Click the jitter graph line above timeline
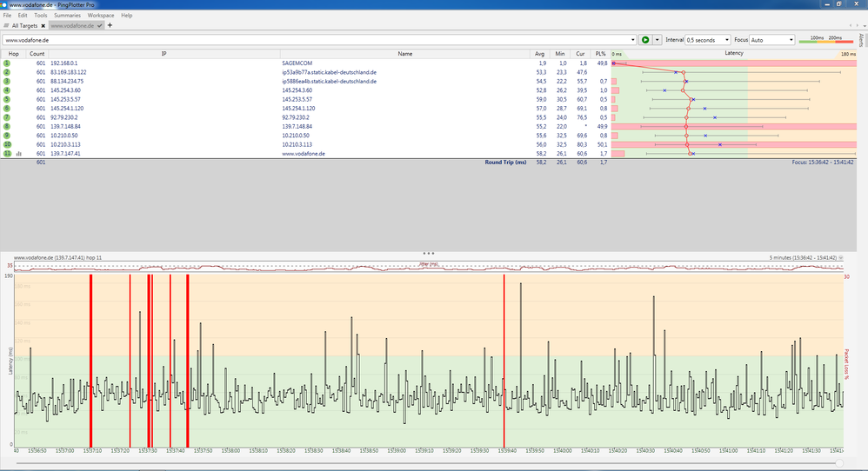 coord(429,268)
